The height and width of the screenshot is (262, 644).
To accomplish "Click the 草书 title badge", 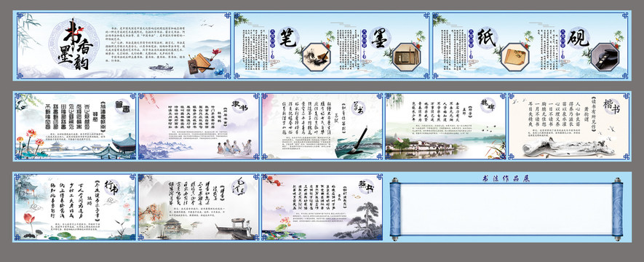I will coord(359,107).
